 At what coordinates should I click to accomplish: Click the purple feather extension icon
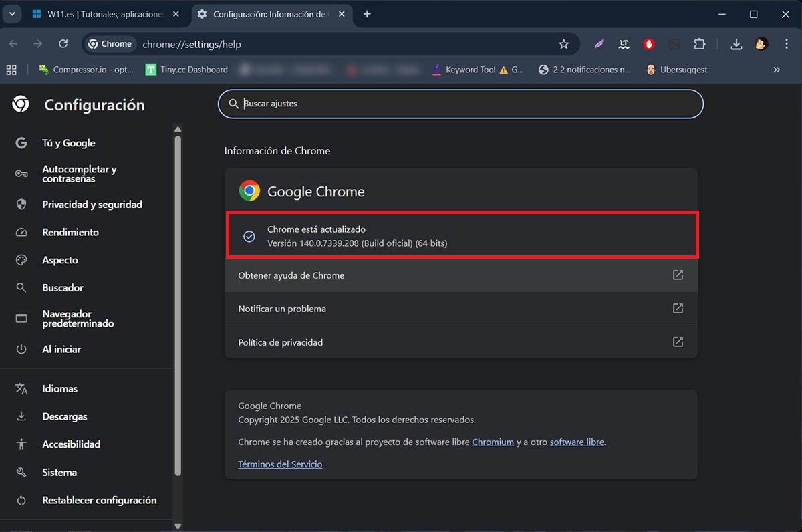[x=599, y=44]
